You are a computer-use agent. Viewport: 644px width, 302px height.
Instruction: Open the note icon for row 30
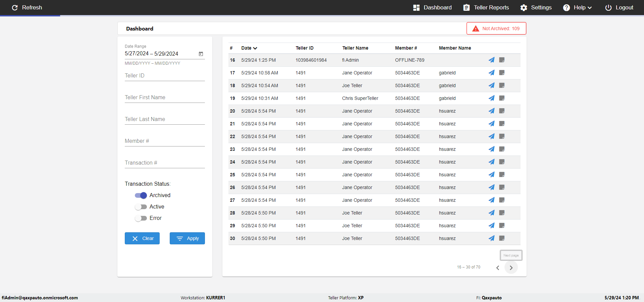(502, 238)
